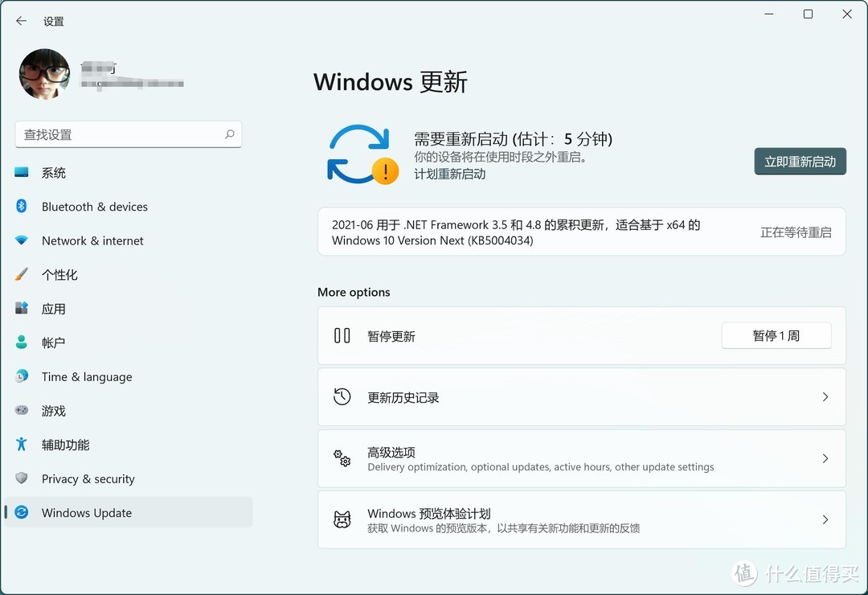Screen dimensions: 868x595
Task: Click the 立即重新启动 button
Action: 800,162
